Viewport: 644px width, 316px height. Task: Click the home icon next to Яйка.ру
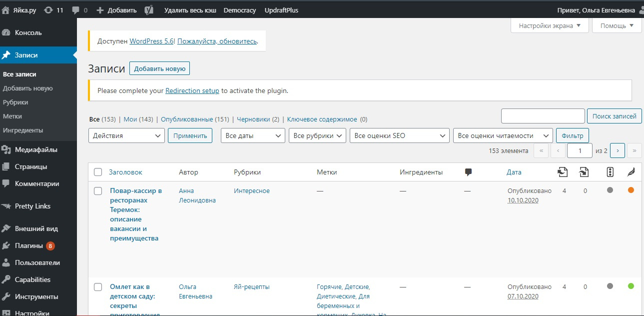pos(6,10)
